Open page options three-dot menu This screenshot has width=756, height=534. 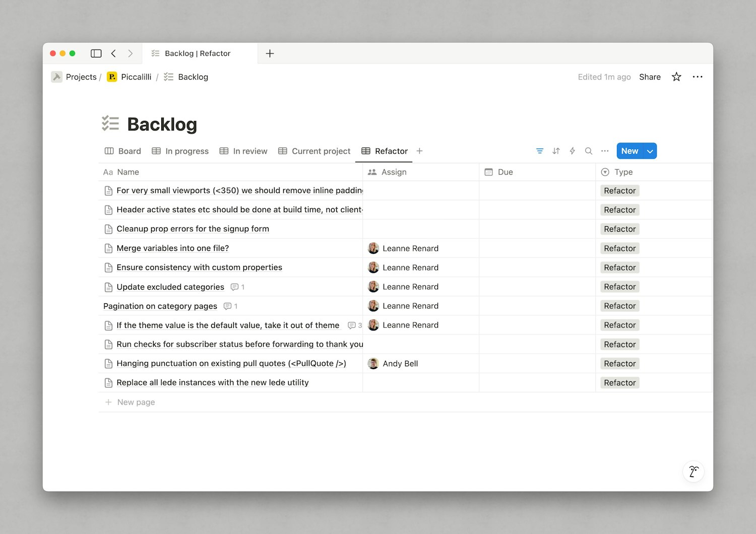pyautogui.click(x=698, y=77)
